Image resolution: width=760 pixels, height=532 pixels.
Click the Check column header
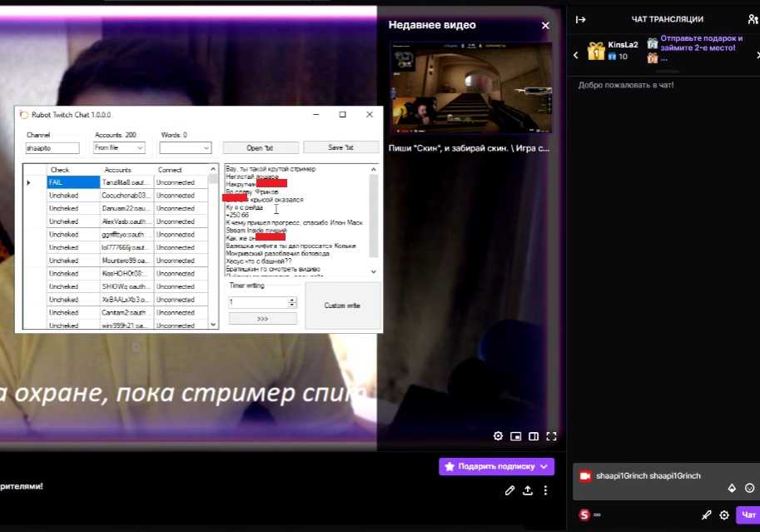point(60,170)
